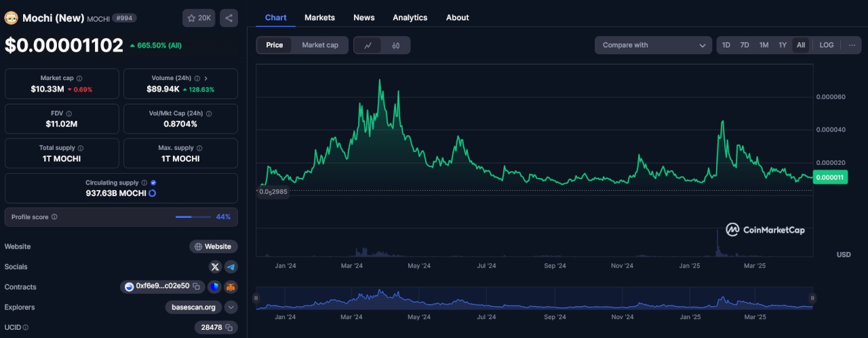Click the contract address 0xf6e9...c02e50
Image resolution: width=868 pixels, height=338 pixels.
pos(163,286)
